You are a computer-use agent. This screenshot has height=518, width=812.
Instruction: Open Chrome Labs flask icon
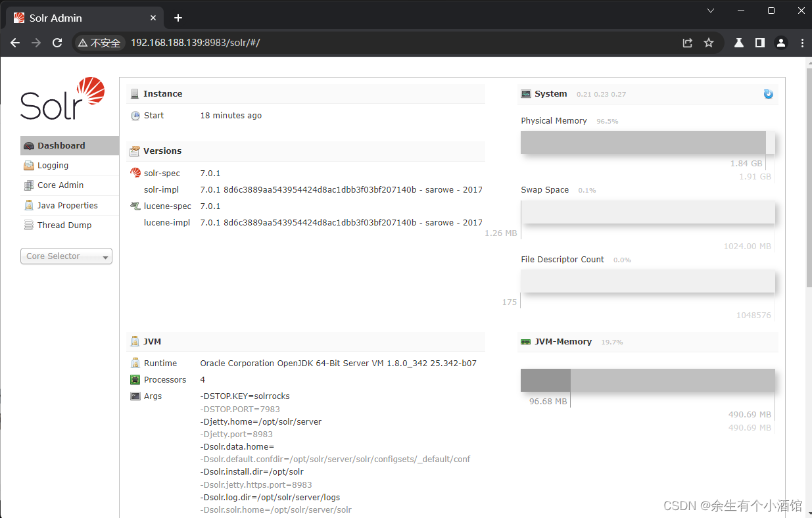pos(739,43)
